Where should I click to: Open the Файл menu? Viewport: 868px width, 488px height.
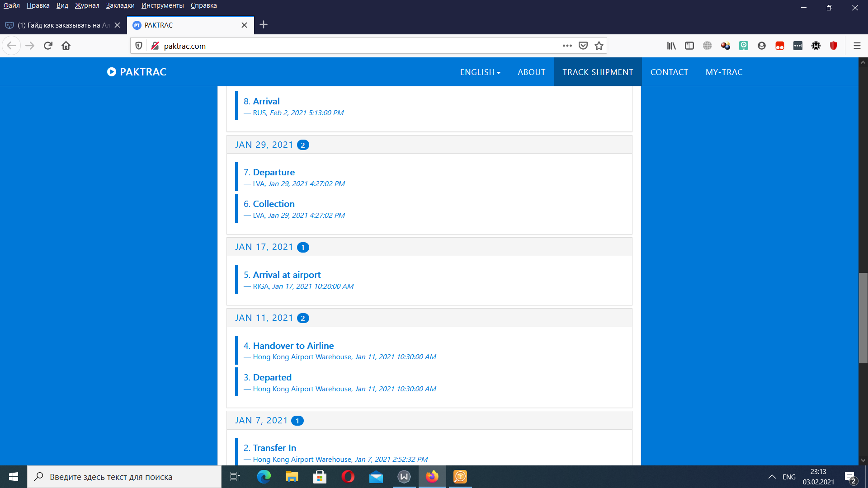pos(12,5)
